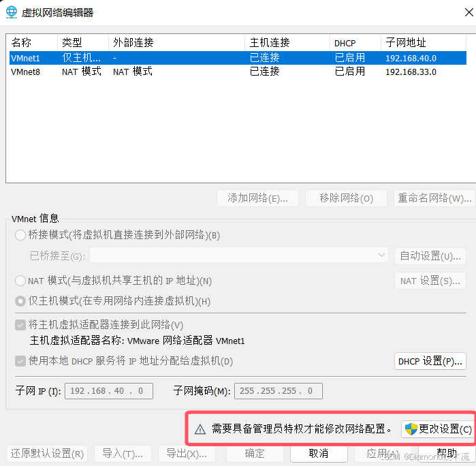Click VMnet8 type cell NAT 模式
Image resolution: width=476 pixels, height=466 pixels.
82,72
